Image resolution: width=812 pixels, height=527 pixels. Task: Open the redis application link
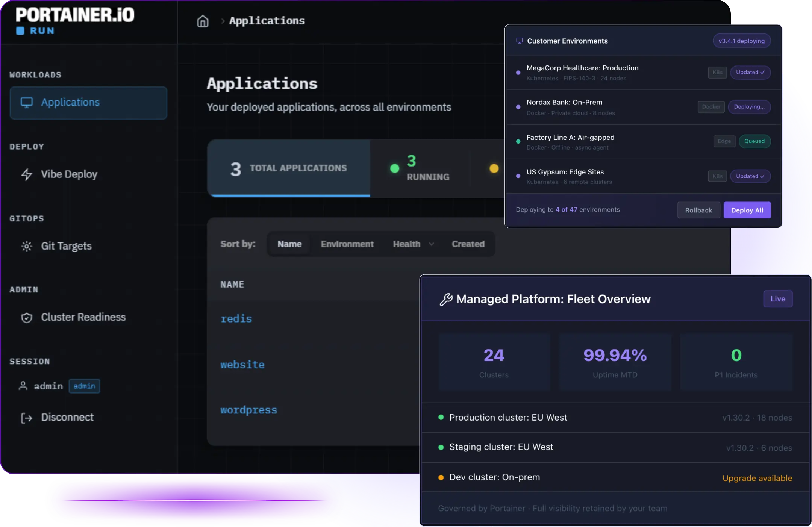click(236, 319)
